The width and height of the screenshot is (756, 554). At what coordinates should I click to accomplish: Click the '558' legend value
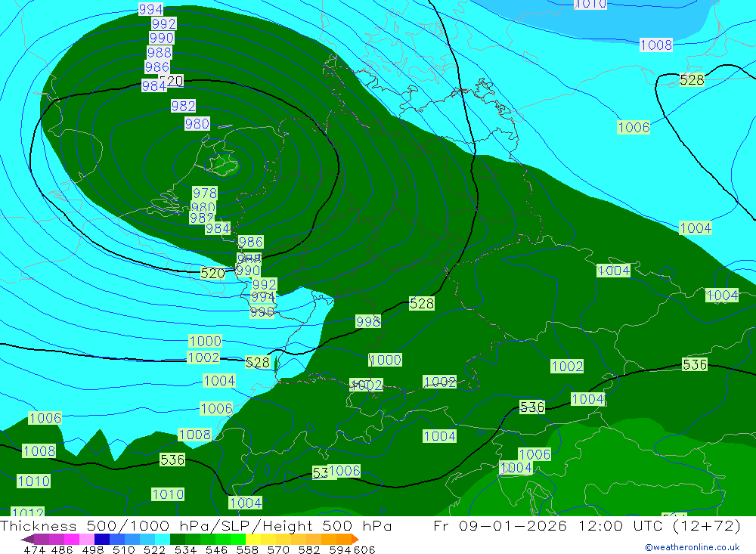pyautogui.click(x=247, y=549)
